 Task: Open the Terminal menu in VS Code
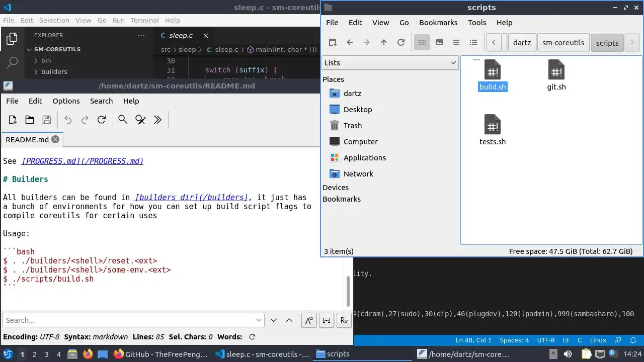point(144,20)
